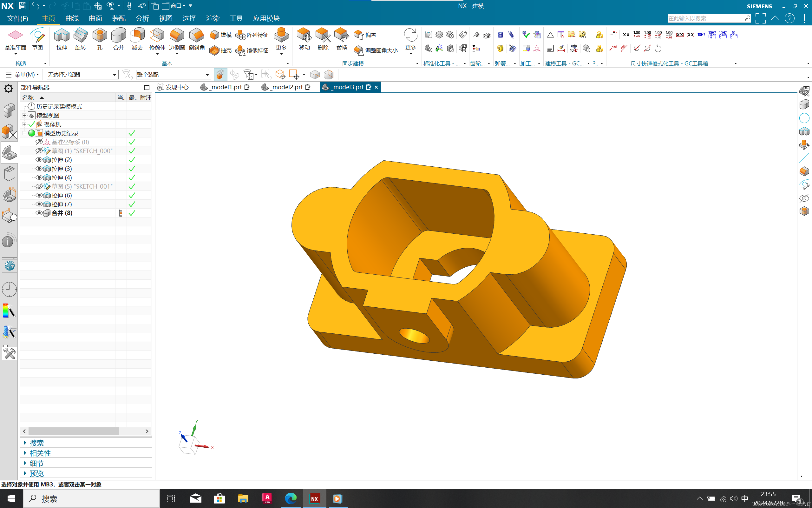The image size is (812, 508).
Task: Select the Chamfer (倒斜角) tool
Action: coord(197,39)
